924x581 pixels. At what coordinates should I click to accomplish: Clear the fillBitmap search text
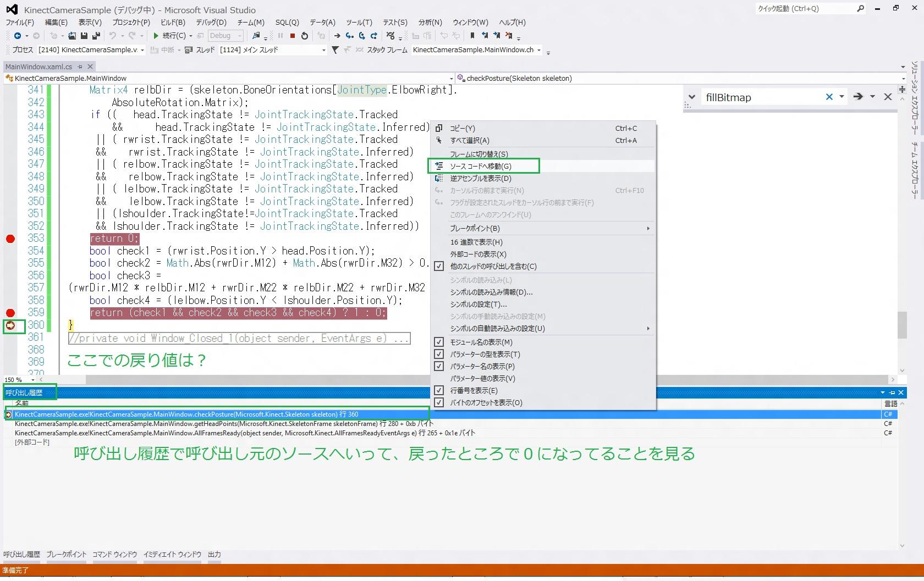pos(829,97)
